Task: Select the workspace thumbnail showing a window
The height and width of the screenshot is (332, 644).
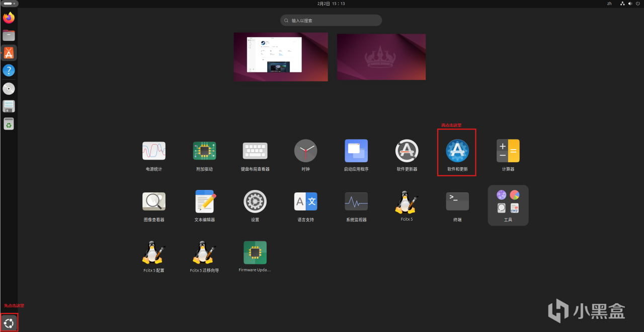Action: (281, 57)
